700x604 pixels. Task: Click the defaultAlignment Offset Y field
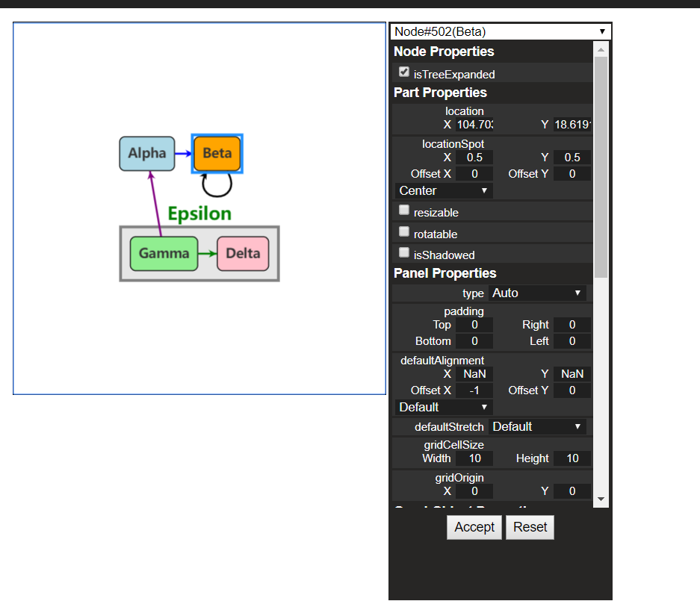pos(572,390)
